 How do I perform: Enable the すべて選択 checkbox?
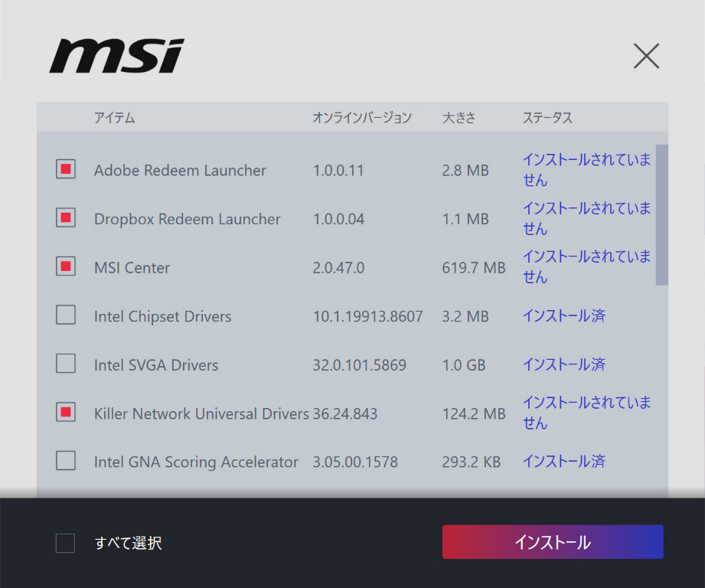point(65,543)
